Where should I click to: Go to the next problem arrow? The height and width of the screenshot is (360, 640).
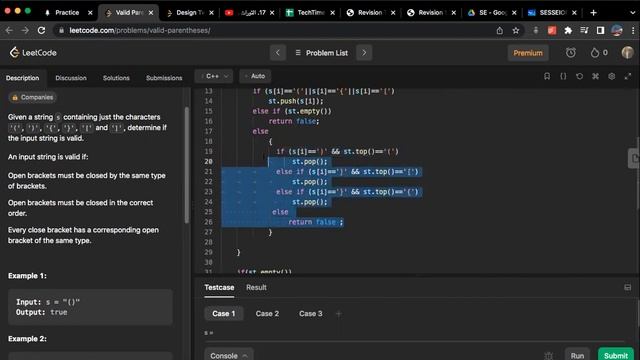pos(364,53)
